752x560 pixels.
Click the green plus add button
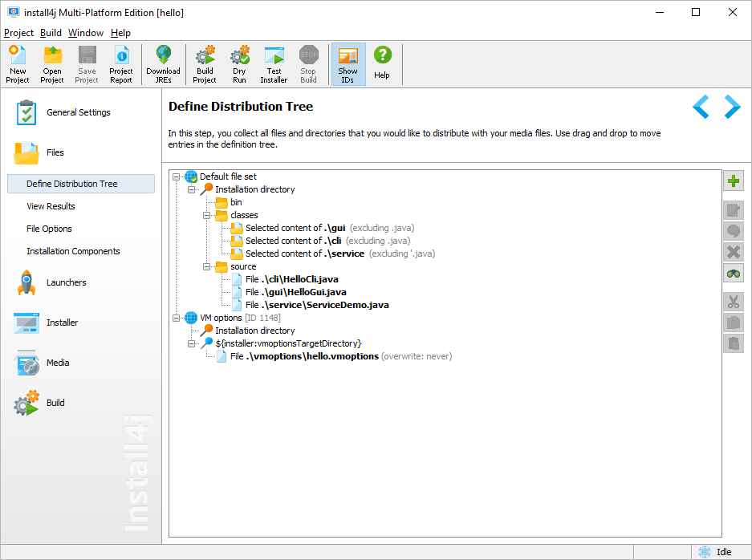click(733, 181)
